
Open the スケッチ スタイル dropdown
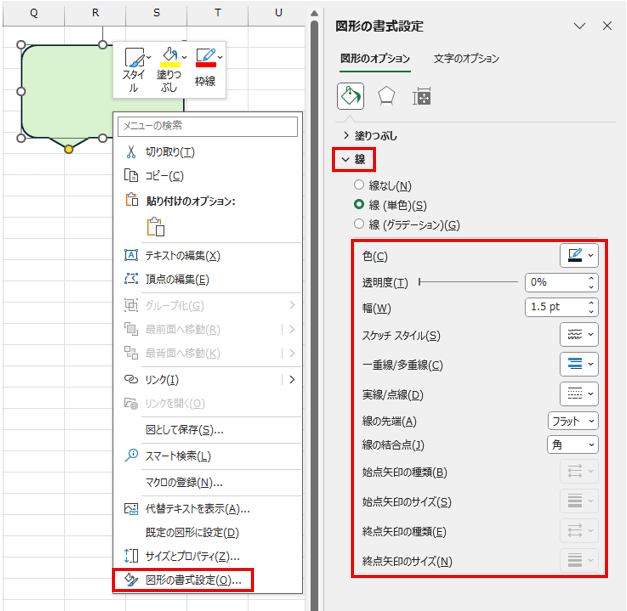(x=579, y=334)
